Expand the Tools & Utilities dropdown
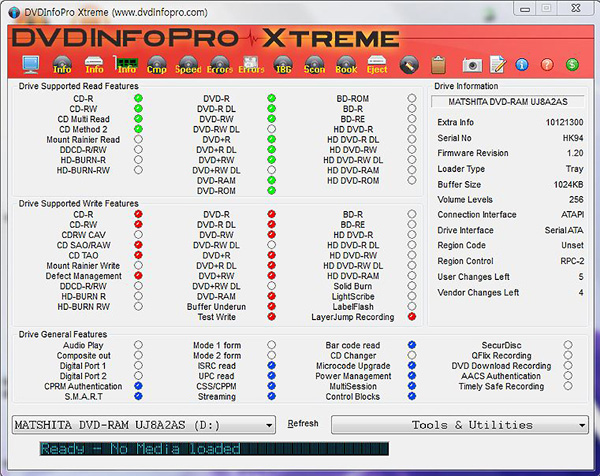Screen dimensions: 600x476 pyautogui.click(x=460, y=425)
